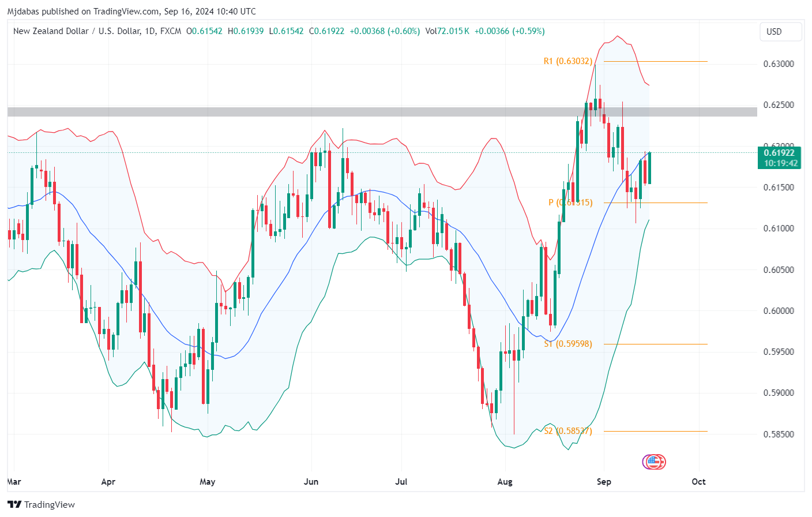The width and height of the screenshot is (812, 517).
Task: Click the Sep label on the time axis
Action: [x=604, y=482]
